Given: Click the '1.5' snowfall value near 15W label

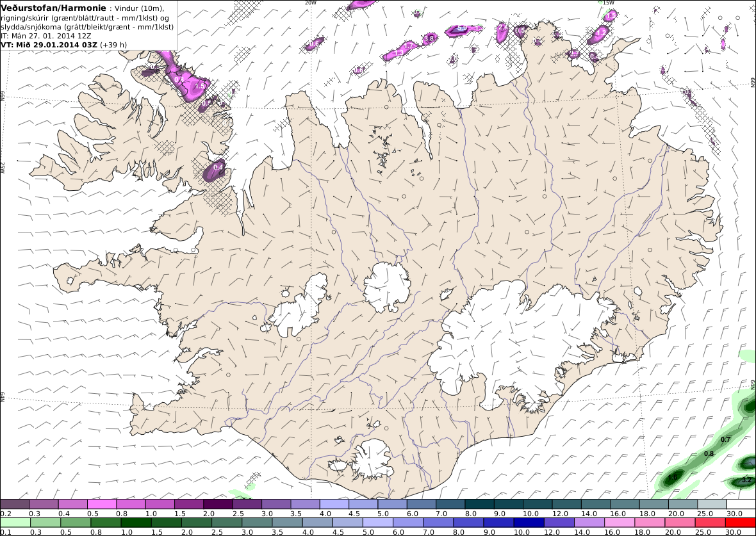Looking at the screenshot, I should point(611,16).
